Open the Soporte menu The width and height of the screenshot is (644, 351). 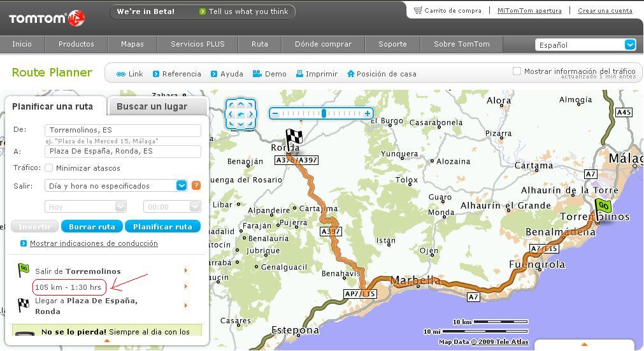click(392, 44)
